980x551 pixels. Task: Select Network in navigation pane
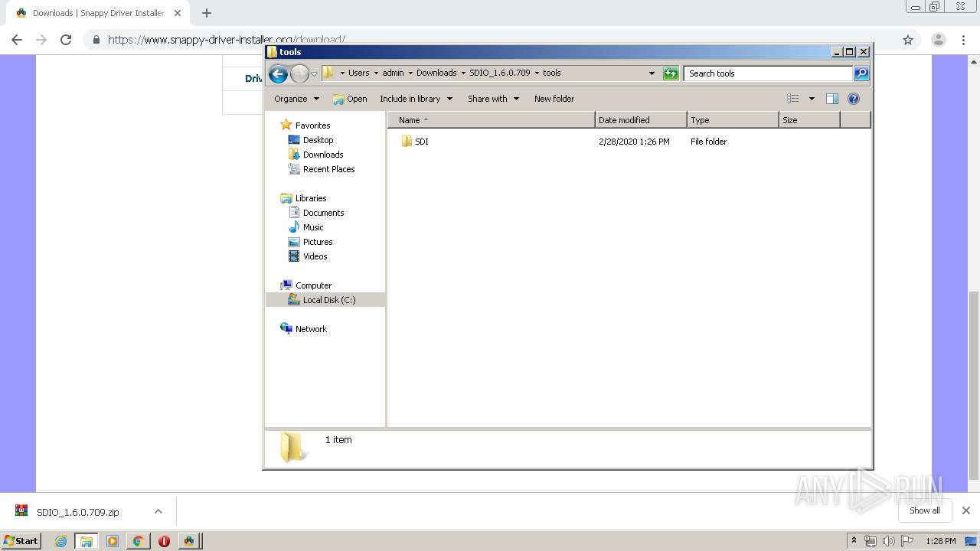pyautogui.click(x=304, y=329)
